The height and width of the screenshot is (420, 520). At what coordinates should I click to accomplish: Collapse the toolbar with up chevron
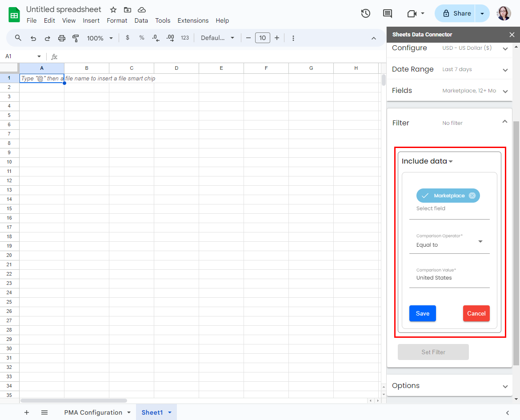374,38
